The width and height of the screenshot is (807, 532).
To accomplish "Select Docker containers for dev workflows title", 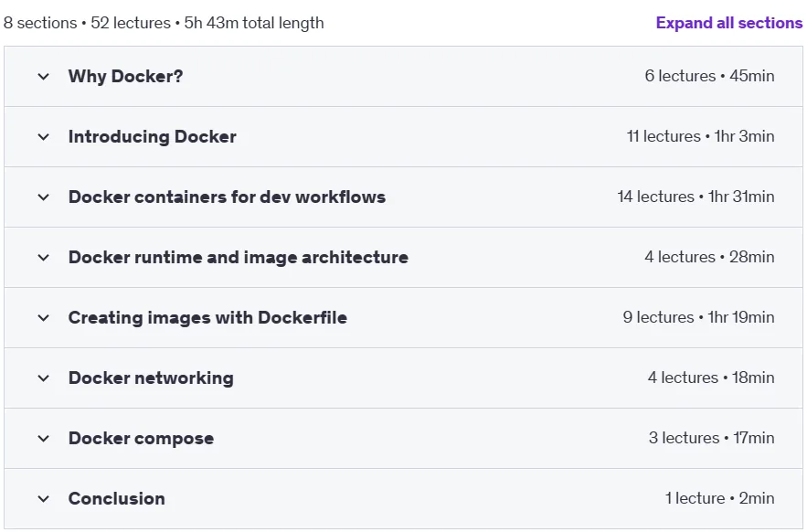I will coord(227,197).
